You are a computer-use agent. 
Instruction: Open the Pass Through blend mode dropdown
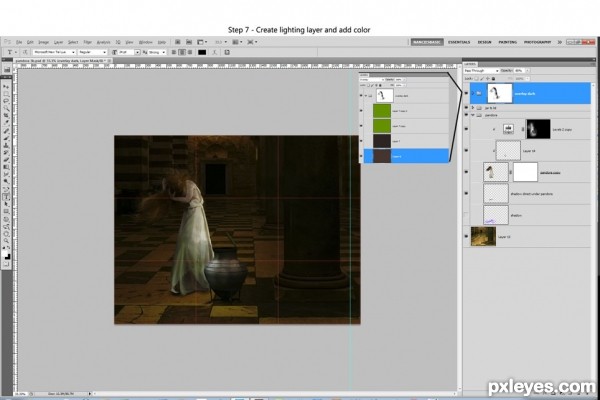click(x=481, y=71)
